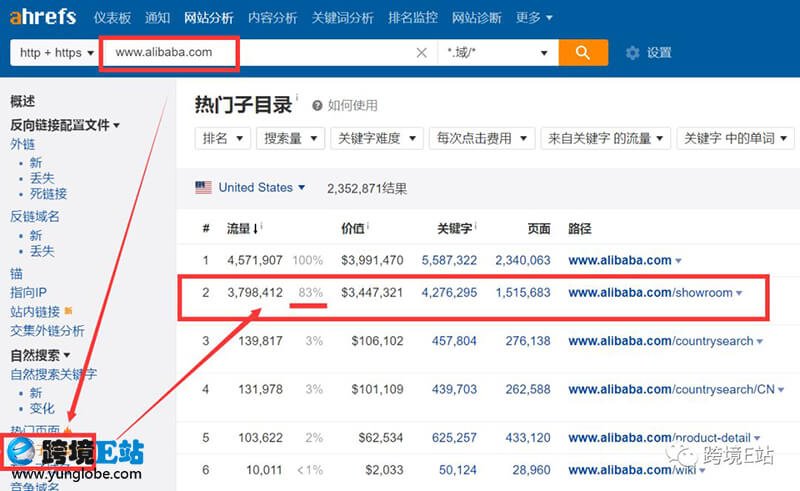The height and width of the screenshot is (491, 800).
Task: Click 设置 settings label
Action: point(659,53)
